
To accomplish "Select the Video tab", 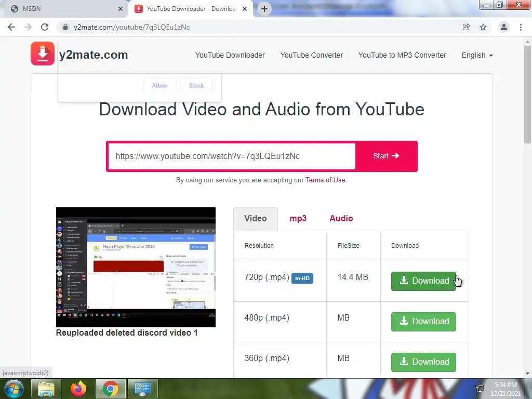I will [256, 219].
